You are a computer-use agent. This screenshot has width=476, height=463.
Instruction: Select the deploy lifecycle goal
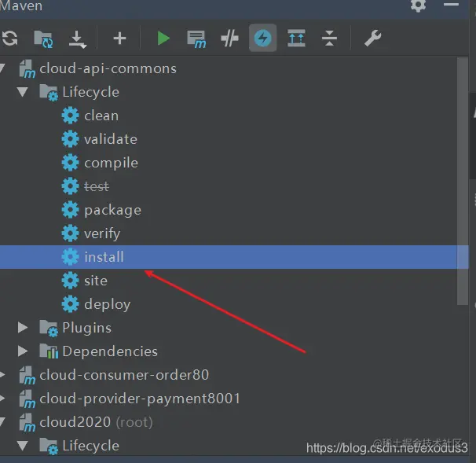click(108, 304)
